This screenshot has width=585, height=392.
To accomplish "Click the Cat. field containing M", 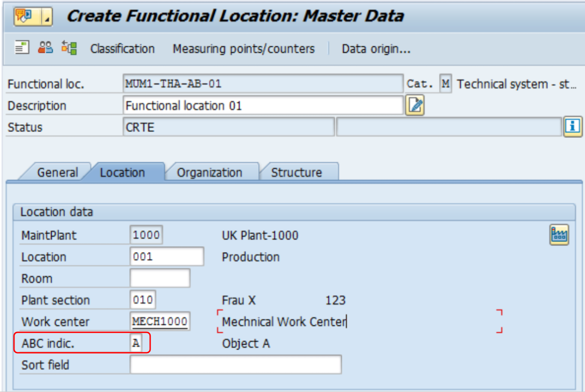I will coord(446,83).
